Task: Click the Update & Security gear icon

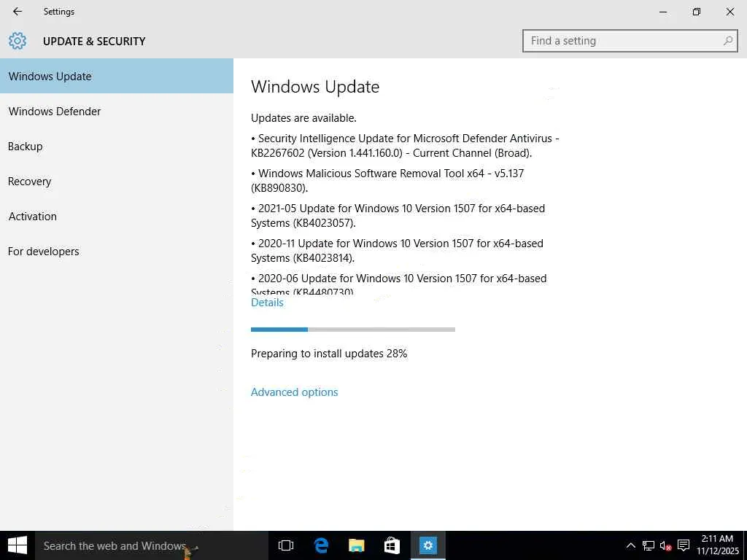Action: 18,41
